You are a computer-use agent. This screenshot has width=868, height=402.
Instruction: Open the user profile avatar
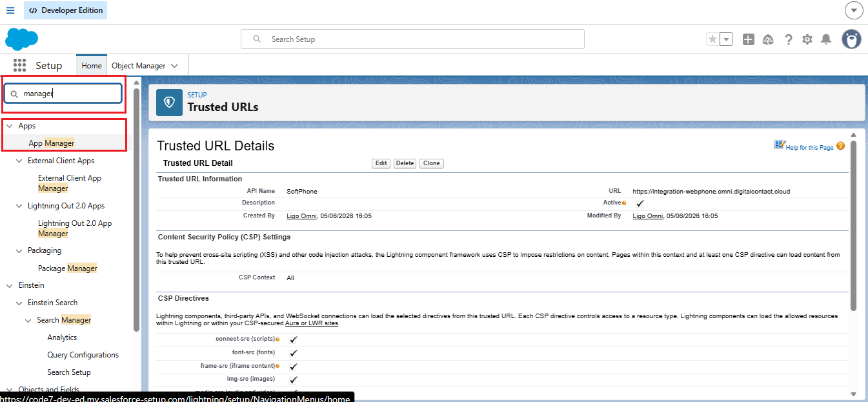coord(851,39)
